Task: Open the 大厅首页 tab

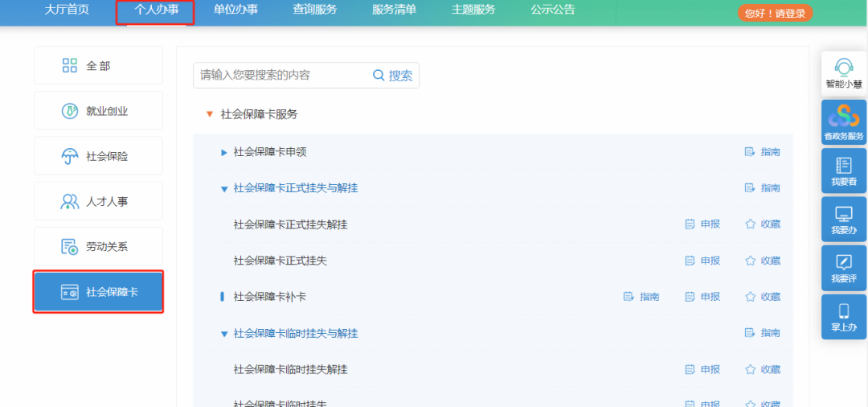Action: click(67, 10)
